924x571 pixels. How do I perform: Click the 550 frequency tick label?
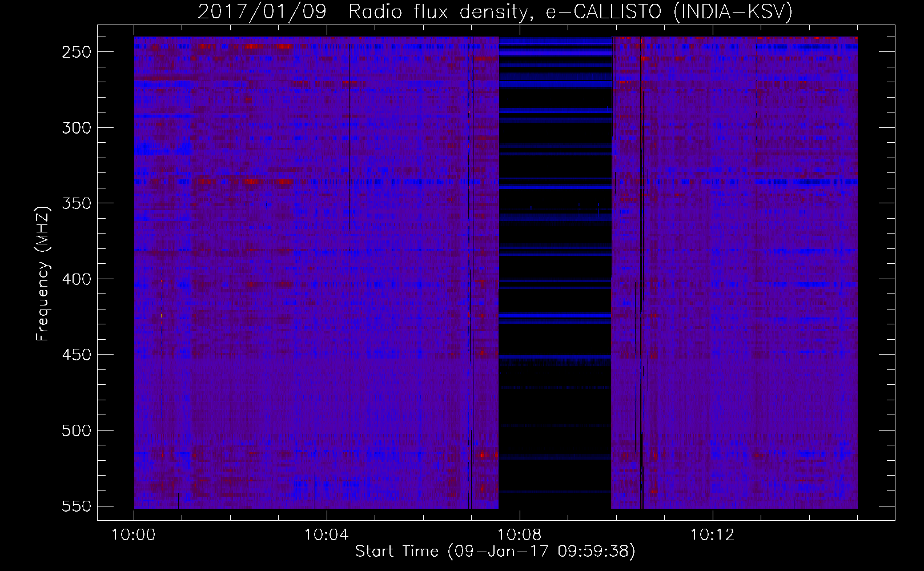77,506
